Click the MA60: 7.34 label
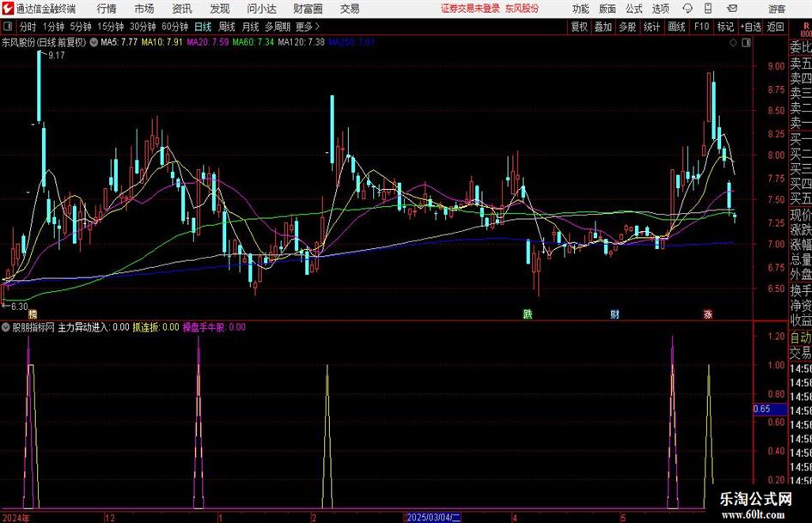This screenshot has width=812, height=523. point(253,42)
